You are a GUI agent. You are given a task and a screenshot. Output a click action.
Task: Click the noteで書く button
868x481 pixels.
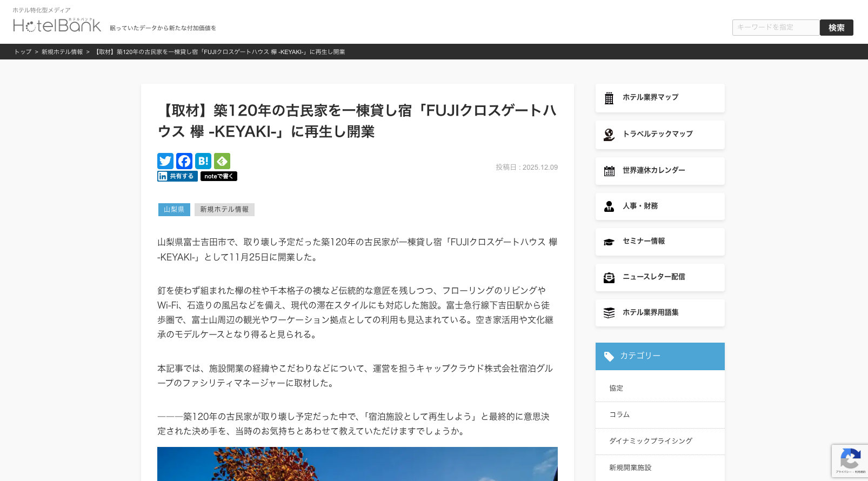[218, 176]
